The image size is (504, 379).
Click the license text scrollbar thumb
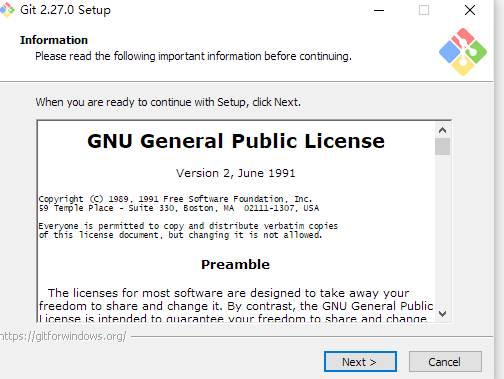(x=442, y=146)
